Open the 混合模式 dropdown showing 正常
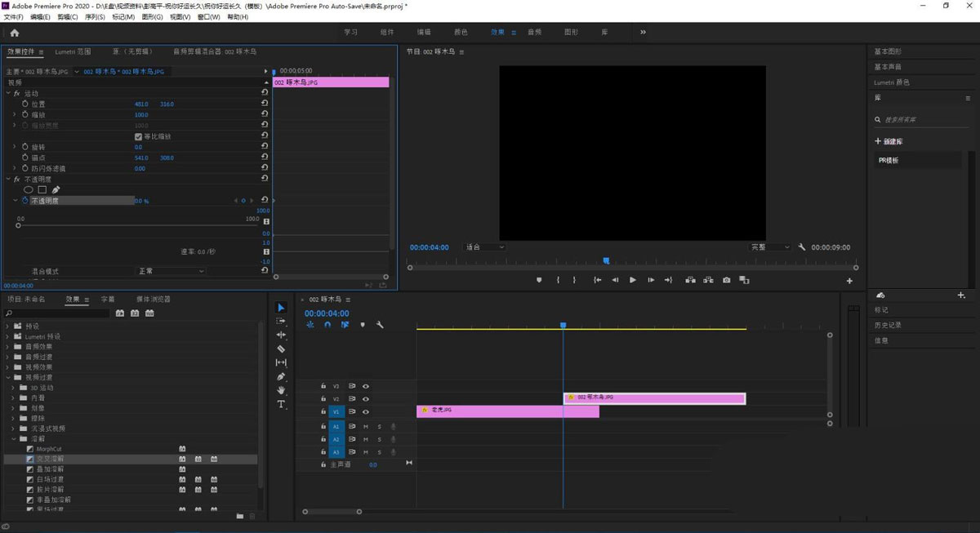980x533 pixels. click(170, 271)
